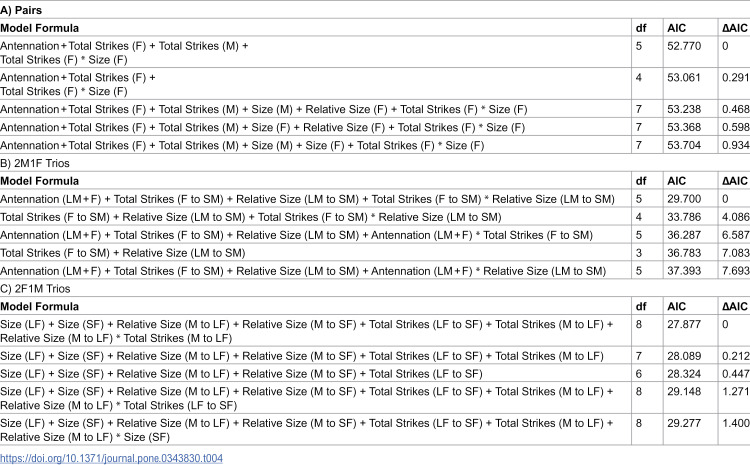Click the Pairs section Model Formula header
750x465 pixels.
[40, 28]
